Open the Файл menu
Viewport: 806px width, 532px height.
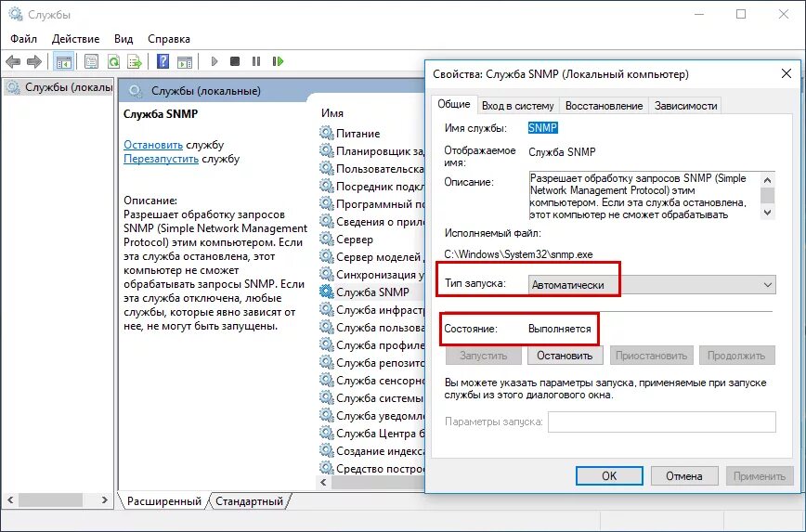point(23,39)
